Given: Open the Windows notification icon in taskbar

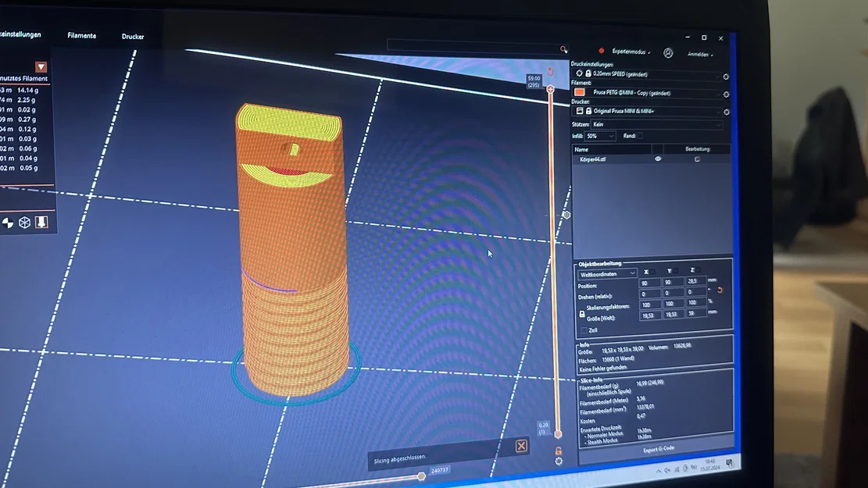Looking at the screenshot, I should coord(729,462).
